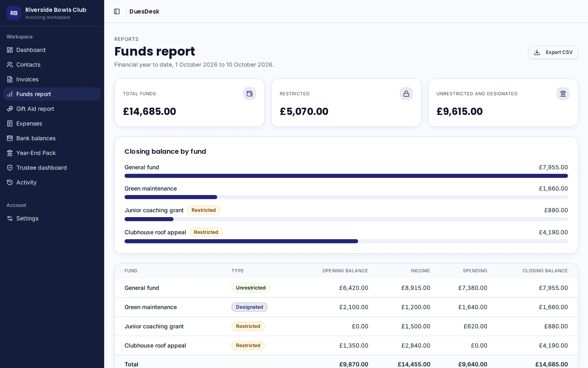Export the funds report as CSV
Screen dimensions: 588x368
coord(553,52)
